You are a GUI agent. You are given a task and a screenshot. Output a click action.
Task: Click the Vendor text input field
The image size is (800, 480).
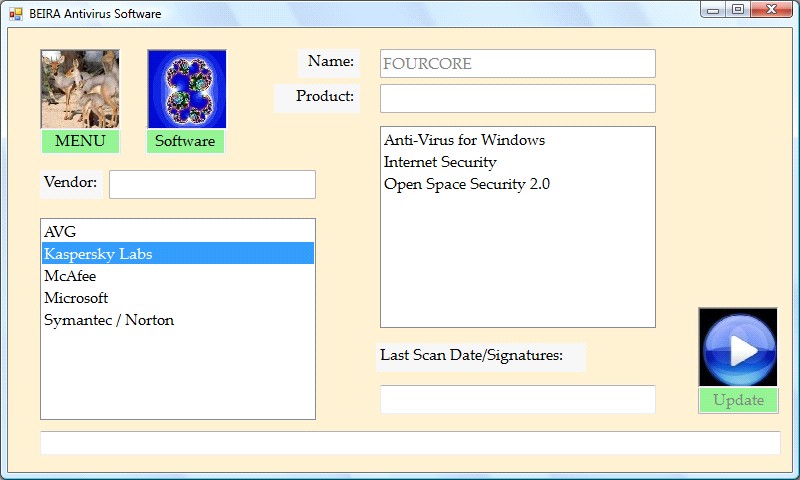coord(212,184)
